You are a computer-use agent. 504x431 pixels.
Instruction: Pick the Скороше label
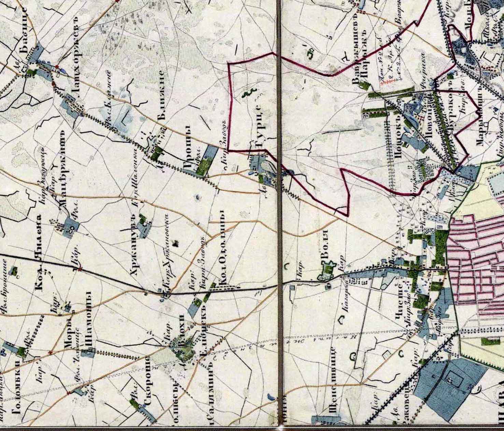tap(148, 381)
